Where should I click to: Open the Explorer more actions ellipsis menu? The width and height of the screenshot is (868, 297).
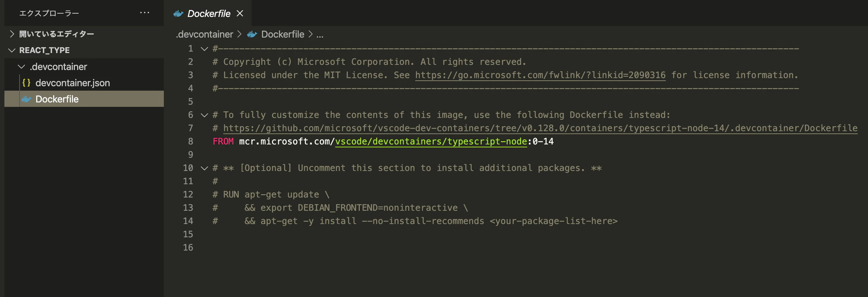(x=145, y=13)
